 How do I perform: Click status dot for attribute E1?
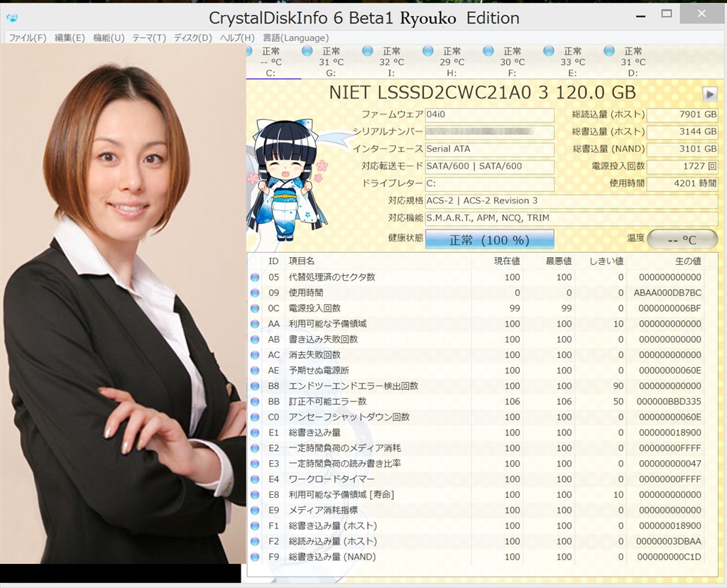(x=255, y=432)
